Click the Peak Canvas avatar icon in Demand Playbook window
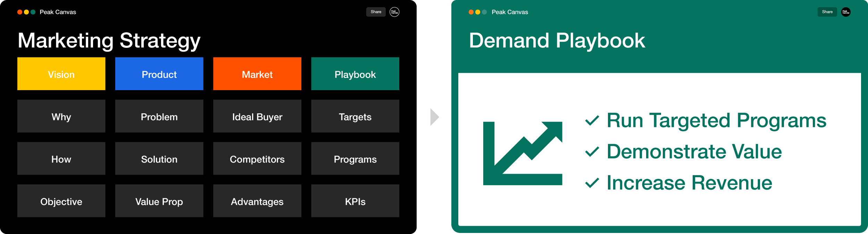This screenshot has height=234, width=868. click(846, 12)
